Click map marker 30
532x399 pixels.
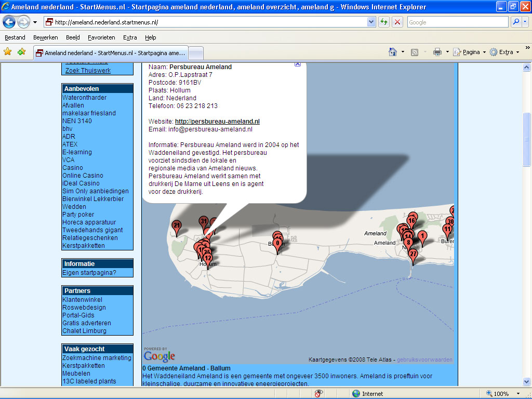450,222
